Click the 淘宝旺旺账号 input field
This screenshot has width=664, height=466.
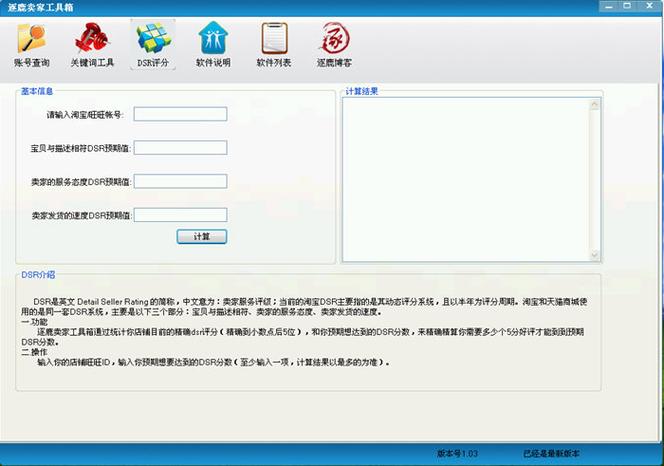pyautogui.click(x=180, y=114)
